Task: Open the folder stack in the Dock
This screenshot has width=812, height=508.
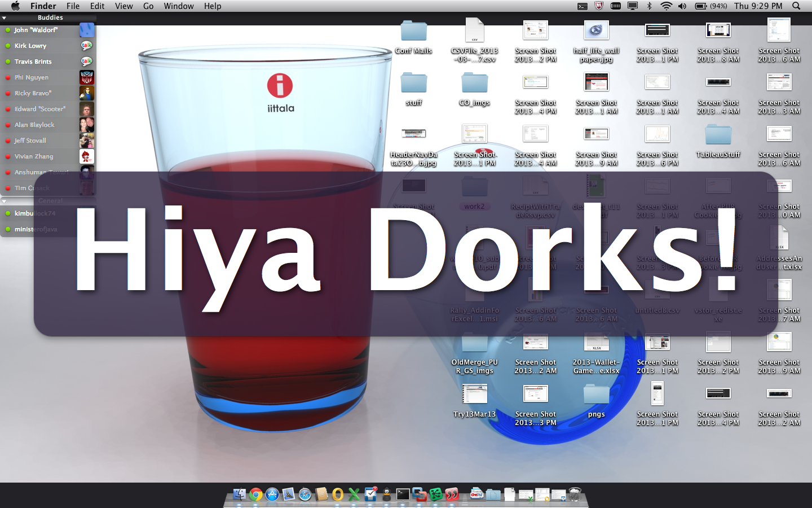Action: coord(493,494)
